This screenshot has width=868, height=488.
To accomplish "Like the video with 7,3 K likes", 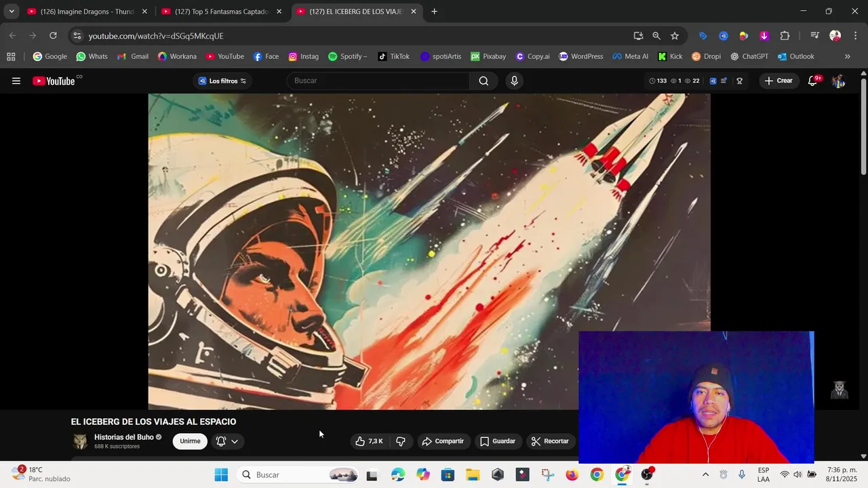I will (x=369, y=441).
